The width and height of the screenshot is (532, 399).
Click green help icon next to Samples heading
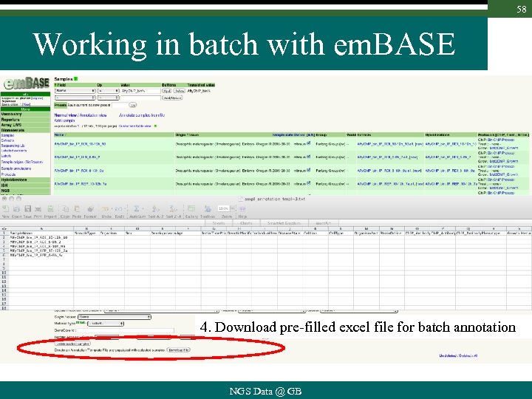76,79
